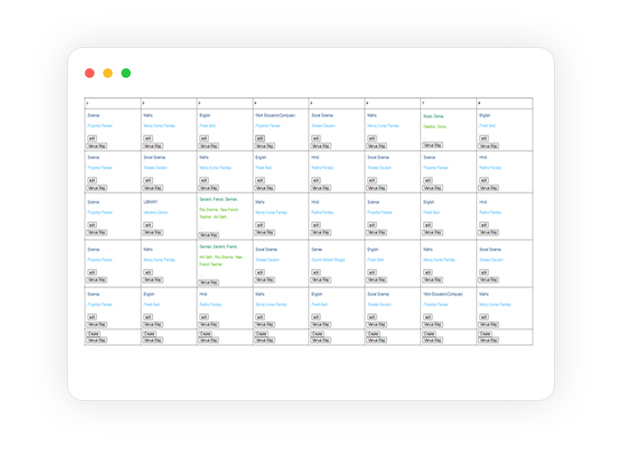
Task: Click edit in period 6 Maths cell
Action: point(372,138)
